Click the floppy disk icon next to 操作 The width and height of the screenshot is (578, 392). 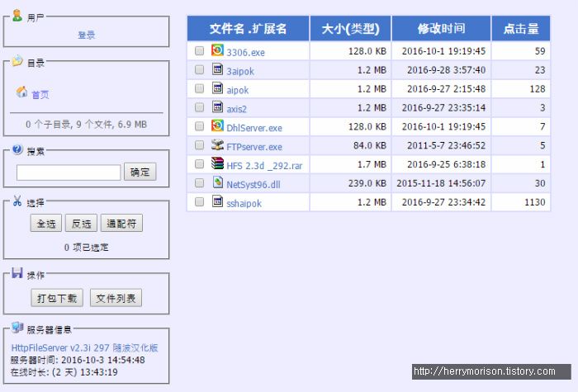pos(17,273)
